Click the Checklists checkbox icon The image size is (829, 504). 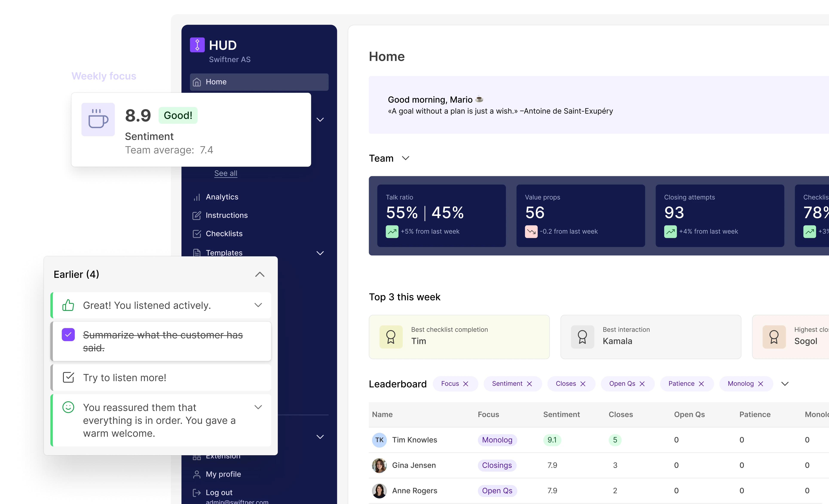coord(197,234)
